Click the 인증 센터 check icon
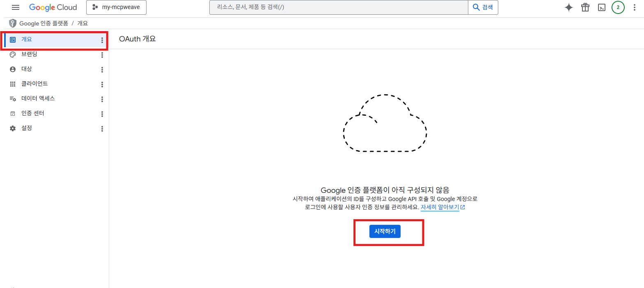The width and height of the screenshot is (644, 288). click(13, 114)
